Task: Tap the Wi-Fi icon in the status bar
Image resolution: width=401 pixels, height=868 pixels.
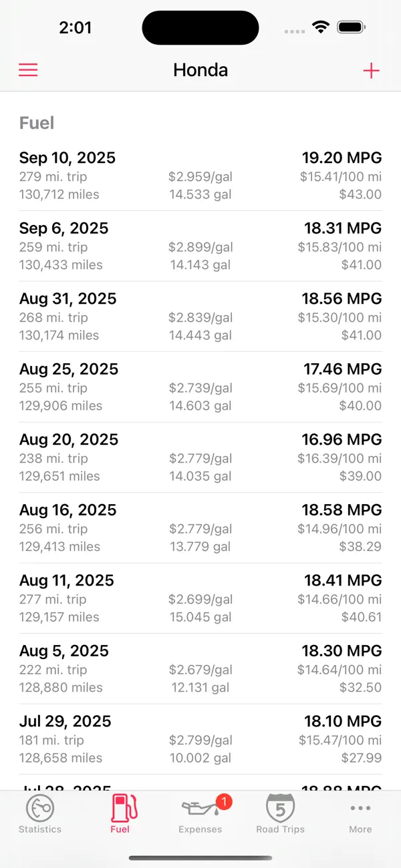Action: (320, 27)
